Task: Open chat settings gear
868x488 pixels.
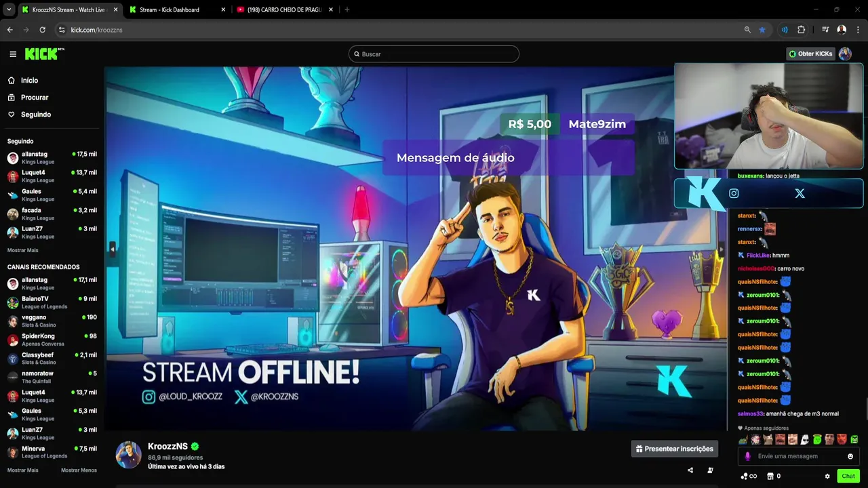Action: pos(827,476)
